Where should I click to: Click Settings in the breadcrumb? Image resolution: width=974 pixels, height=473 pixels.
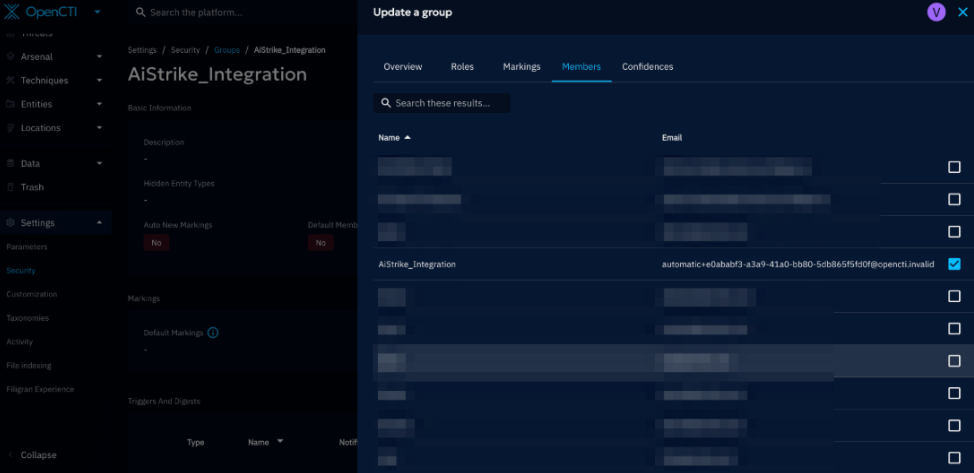click(x=142, y=50)
